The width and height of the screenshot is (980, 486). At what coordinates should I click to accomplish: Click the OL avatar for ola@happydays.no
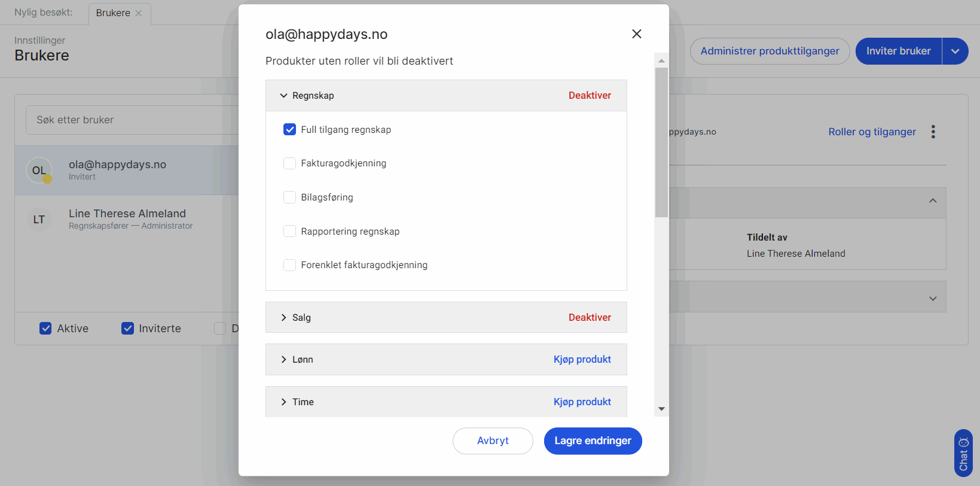coord(39,171)
